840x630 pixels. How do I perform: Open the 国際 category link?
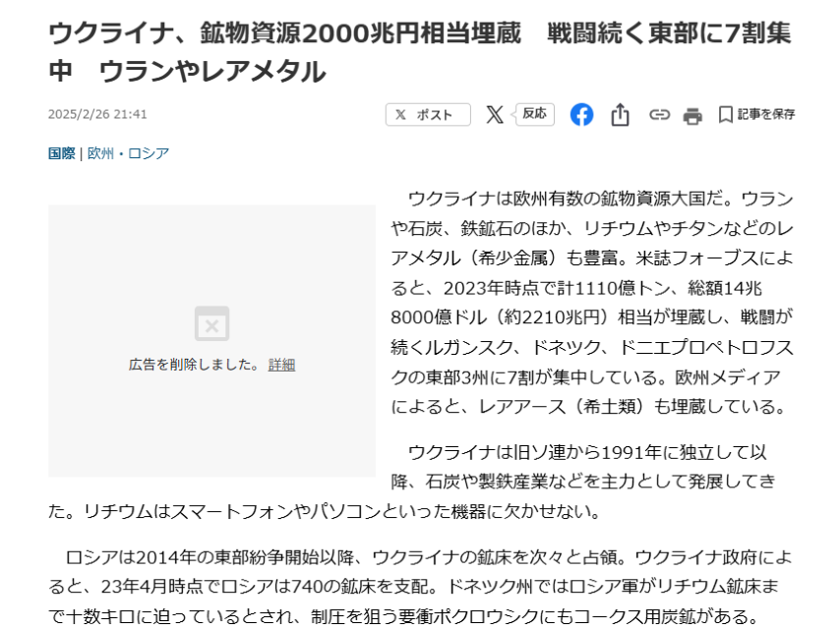[62, 153]
